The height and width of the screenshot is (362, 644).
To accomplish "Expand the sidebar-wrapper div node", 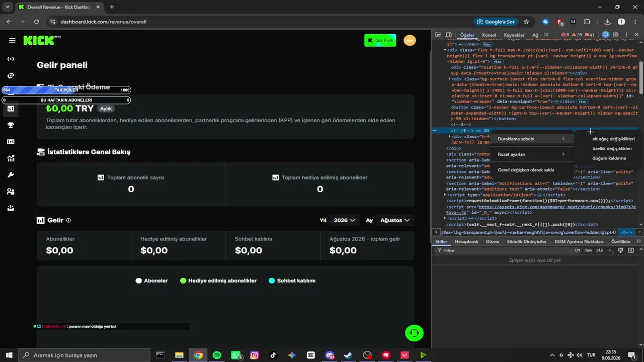I will tap(449, 79).
